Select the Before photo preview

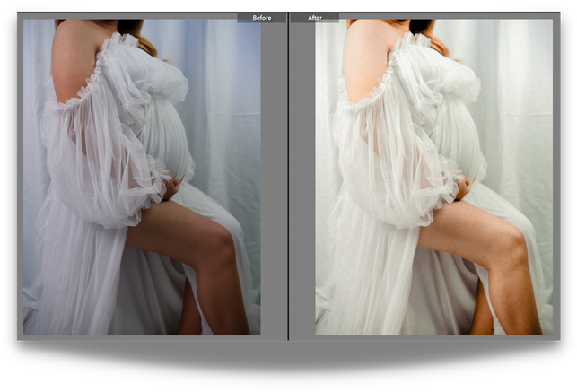tap(142, 178)
